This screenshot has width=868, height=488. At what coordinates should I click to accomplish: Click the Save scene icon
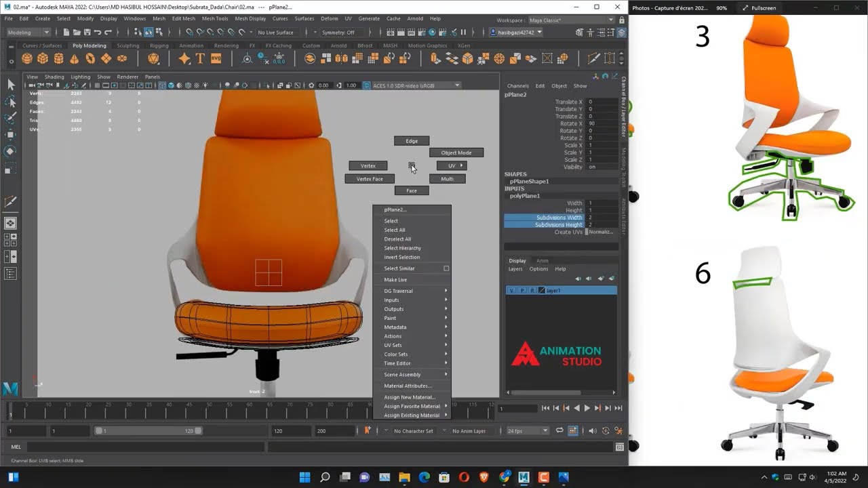point(87,32)
